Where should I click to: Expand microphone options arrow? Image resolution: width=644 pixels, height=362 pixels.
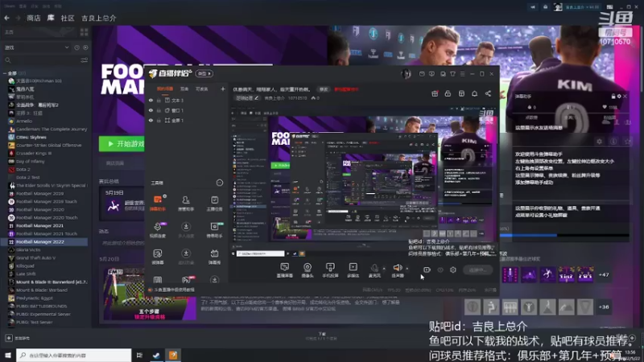[384, 269]
